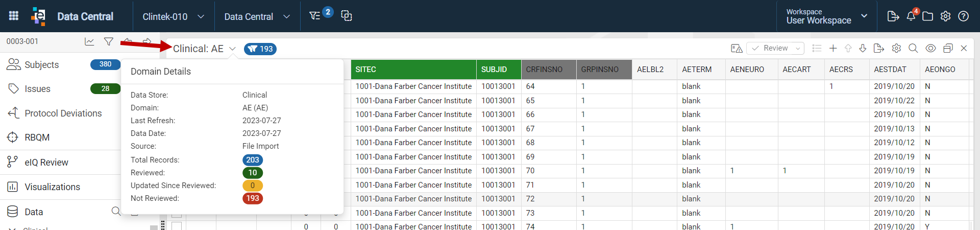This screenshot has height=230, width=980.
Task: Open the table settings gear in toolbar
Action: click(896, 48)
